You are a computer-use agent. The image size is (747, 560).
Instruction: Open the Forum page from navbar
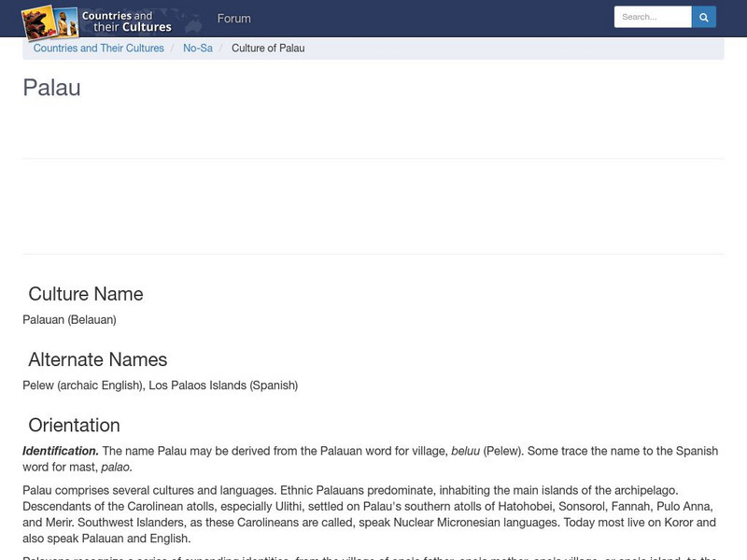[x=233, y=19]
